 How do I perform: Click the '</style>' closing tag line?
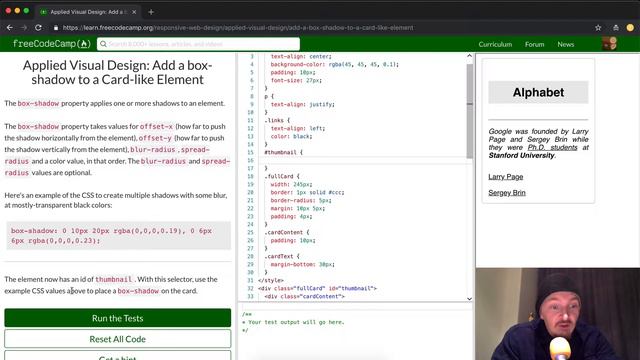click(271, 280)
